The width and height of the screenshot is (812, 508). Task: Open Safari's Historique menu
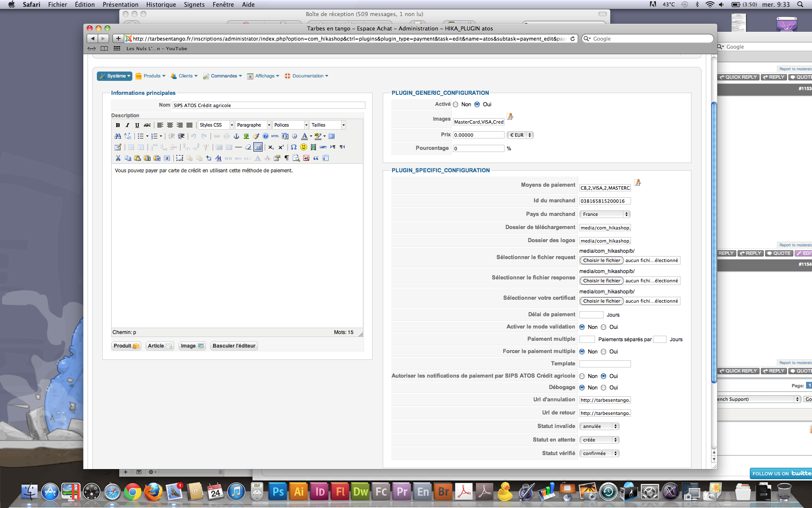(x=161, y=4)
